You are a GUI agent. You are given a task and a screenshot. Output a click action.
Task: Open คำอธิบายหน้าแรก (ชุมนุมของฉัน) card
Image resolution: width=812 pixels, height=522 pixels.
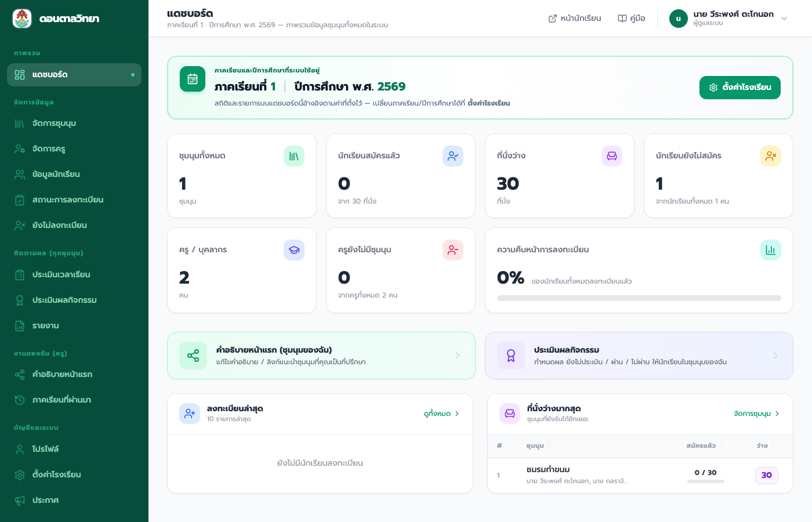[321, 356]
